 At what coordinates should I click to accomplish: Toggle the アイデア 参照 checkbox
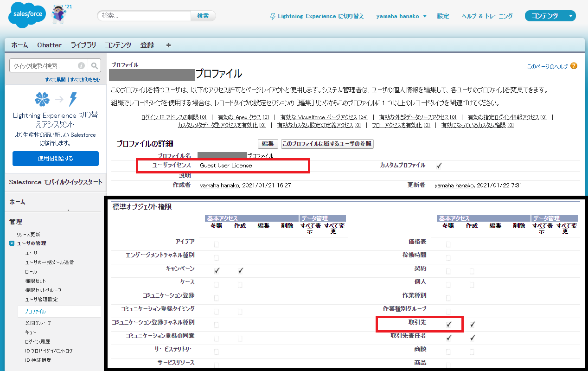coord(217,244)
